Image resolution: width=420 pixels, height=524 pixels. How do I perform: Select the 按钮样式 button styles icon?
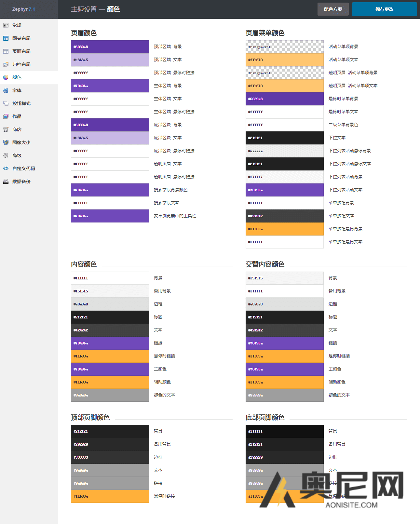[x=6, y=103]
